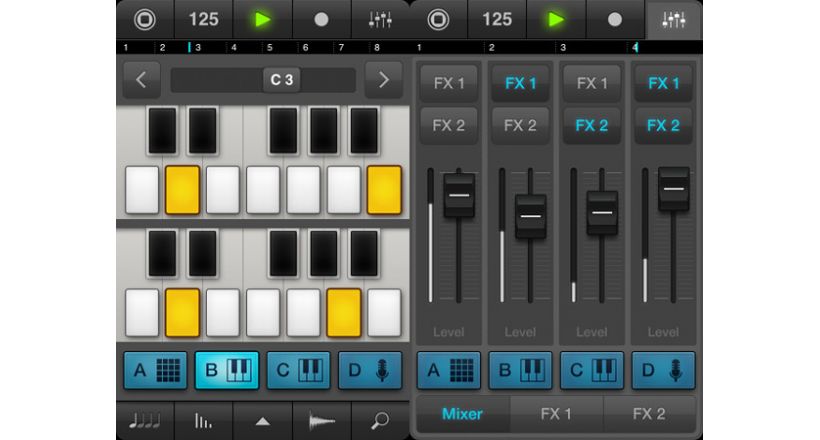Disable FX 2 on mixer channel C

point(592,126)
